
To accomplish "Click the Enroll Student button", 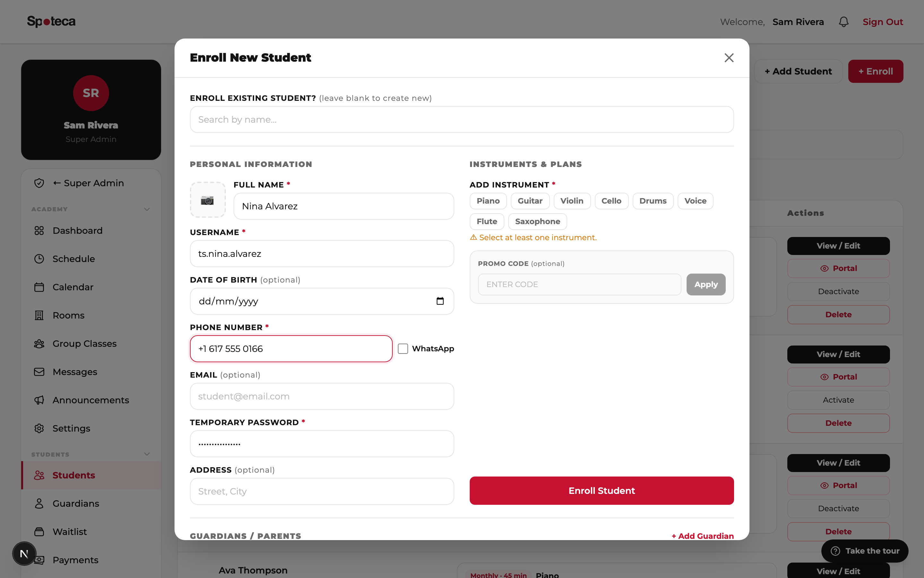I will [x=601, y=490].
